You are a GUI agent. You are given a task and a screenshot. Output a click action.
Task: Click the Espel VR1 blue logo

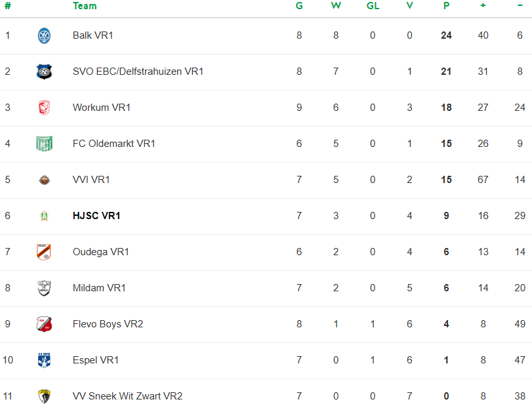point(44,360)
